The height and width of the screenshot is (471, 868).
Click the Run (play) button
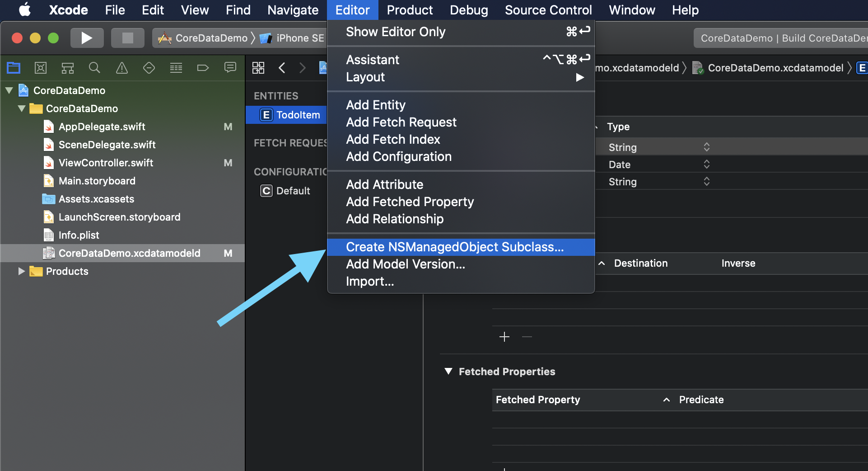[87, 38]
